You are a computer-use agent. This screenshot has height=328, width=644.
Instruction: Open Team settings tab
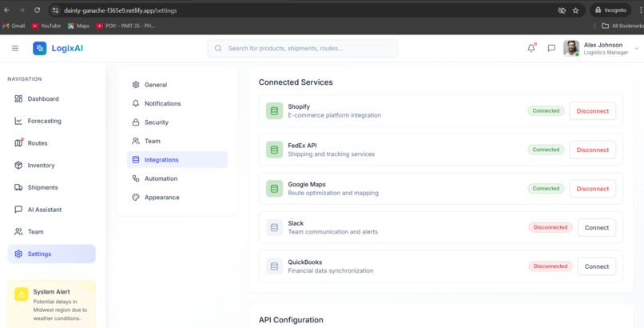click(x=177, y=141)
